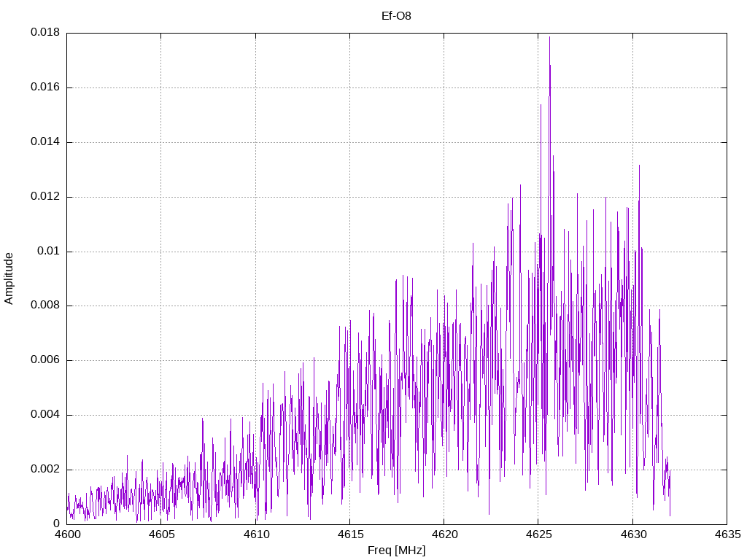
Task: Click the y-axis tick label 0
Action: coord(57,524)
